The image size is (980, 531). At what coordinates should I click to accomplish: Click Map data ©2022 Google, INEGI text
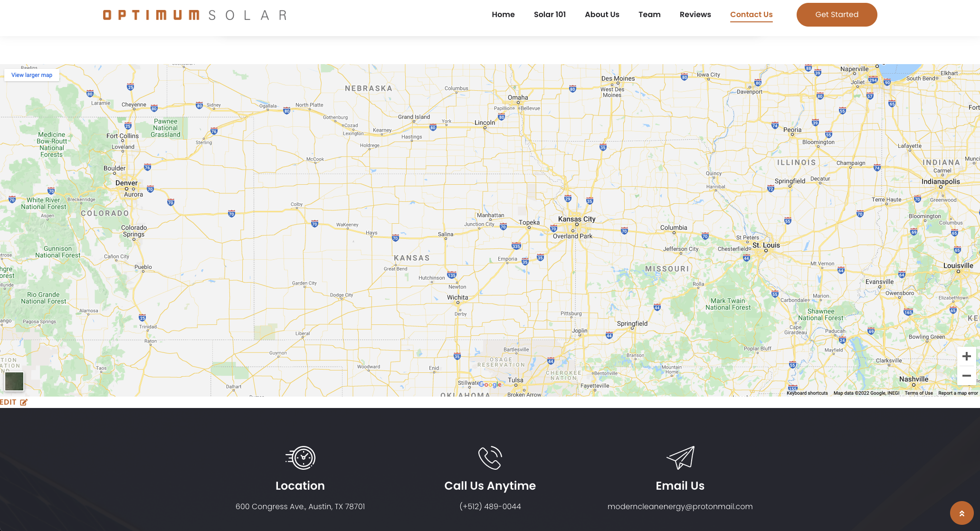pos(866,393)
